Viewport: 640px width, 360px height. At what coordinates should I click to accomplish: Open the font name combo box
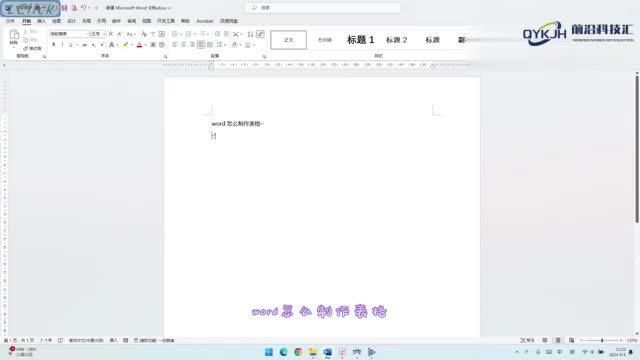pos(69,34)
